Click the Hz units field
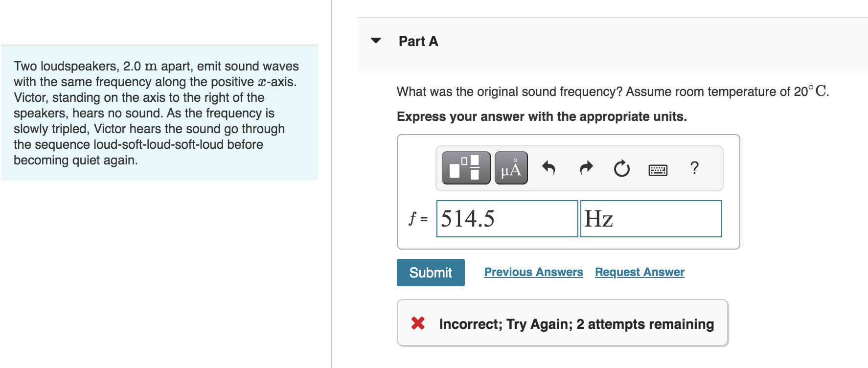Viewport: 868px width, 368px height. pos(651,219)
